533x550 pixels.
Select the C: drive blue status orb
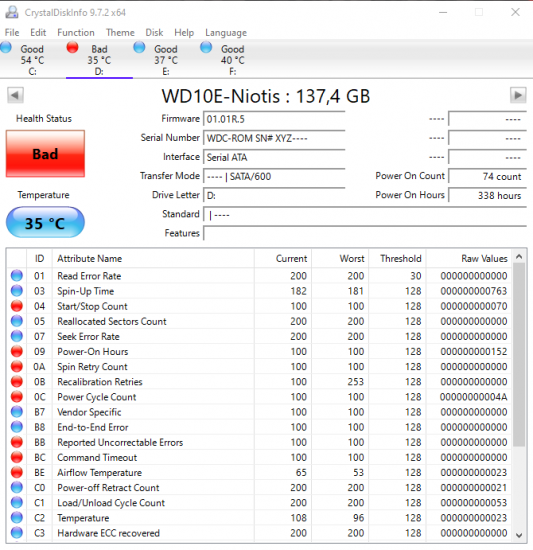click(6, 47)
